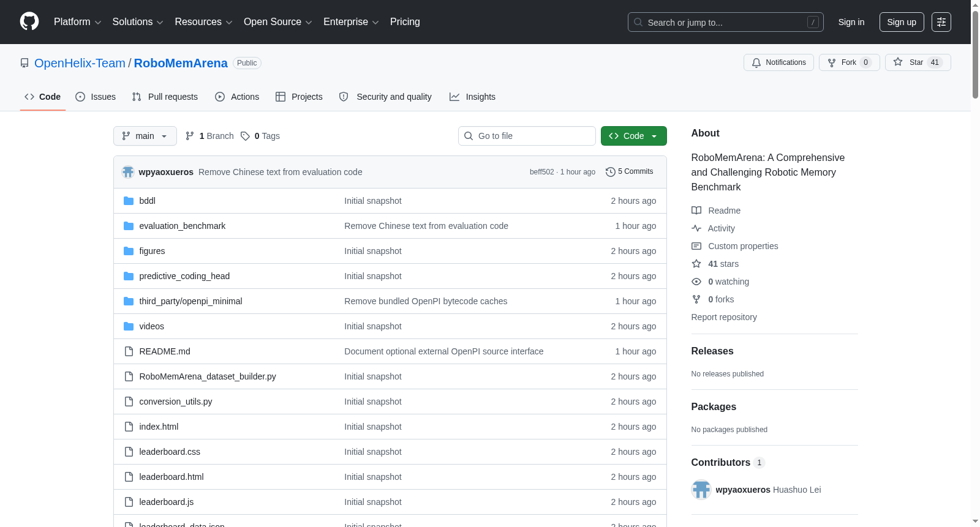This screenshot has height=527, width=980.
Task: Open 'Document optional external OpenPI source interface' commit
Action: click(x=444, y=351)
